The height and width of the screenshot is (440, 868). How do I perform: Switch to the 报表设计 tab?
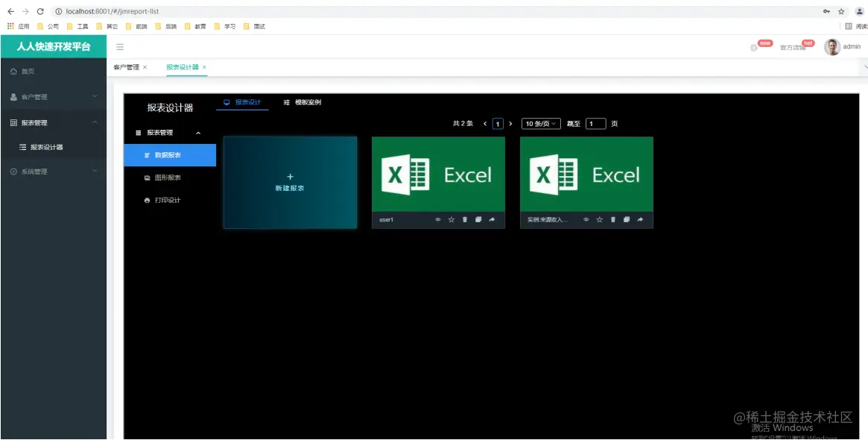pos(242,102)
